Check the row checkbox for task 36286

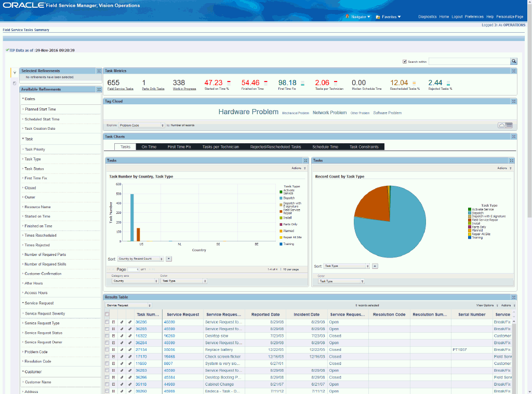[x=107, y=322]
